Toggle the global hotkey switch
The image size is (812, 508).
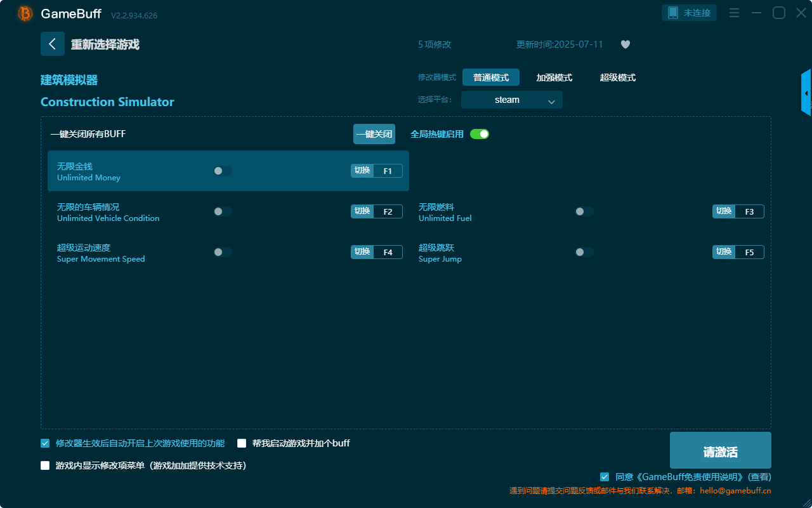point(480,134)
